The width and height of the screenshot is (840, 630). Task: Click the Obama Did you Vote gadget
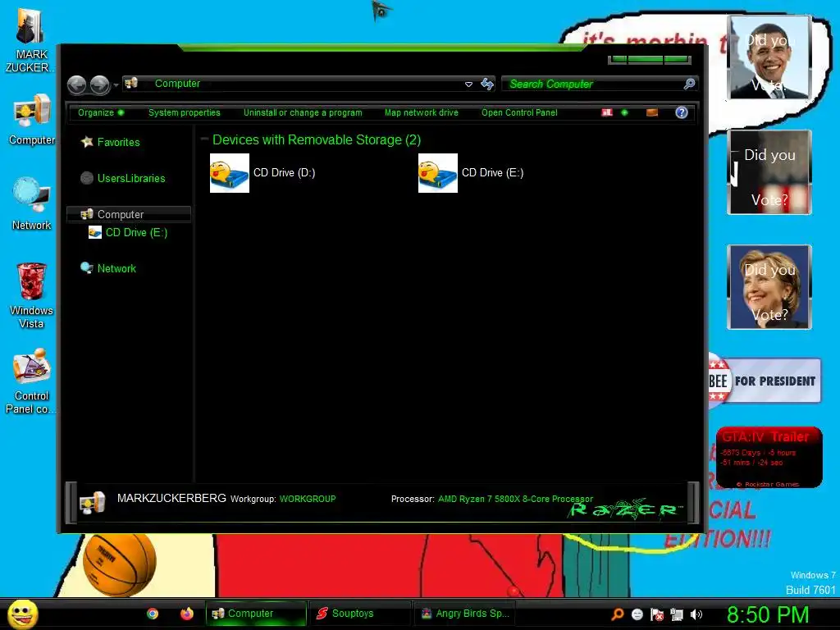769,57
